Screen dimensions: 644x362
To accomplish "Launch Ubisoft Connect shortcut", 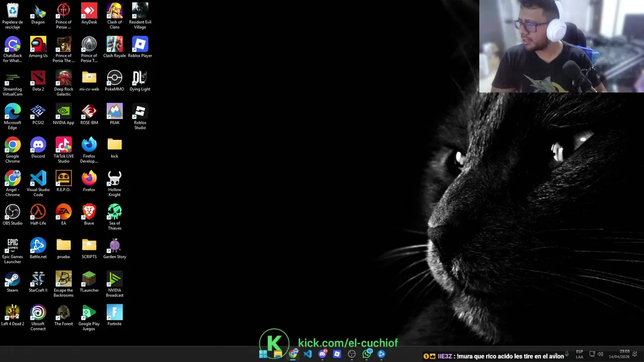I will click(38, 318).
